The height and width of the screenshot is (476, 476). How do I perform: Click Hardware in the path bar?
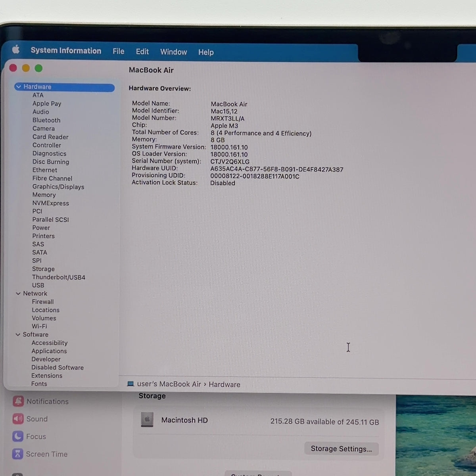[225, 384]
